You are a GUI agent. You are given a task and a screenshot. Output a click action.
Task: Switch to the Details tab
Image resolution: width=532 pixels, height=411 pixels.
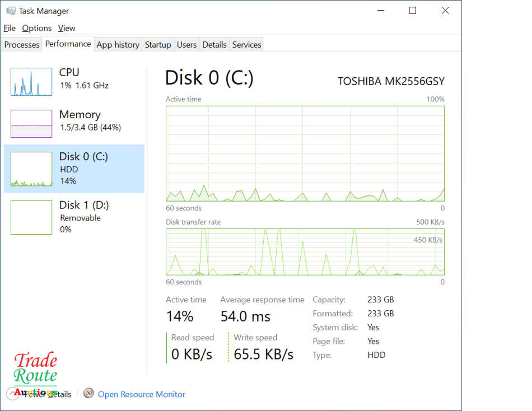coord(214,45)
